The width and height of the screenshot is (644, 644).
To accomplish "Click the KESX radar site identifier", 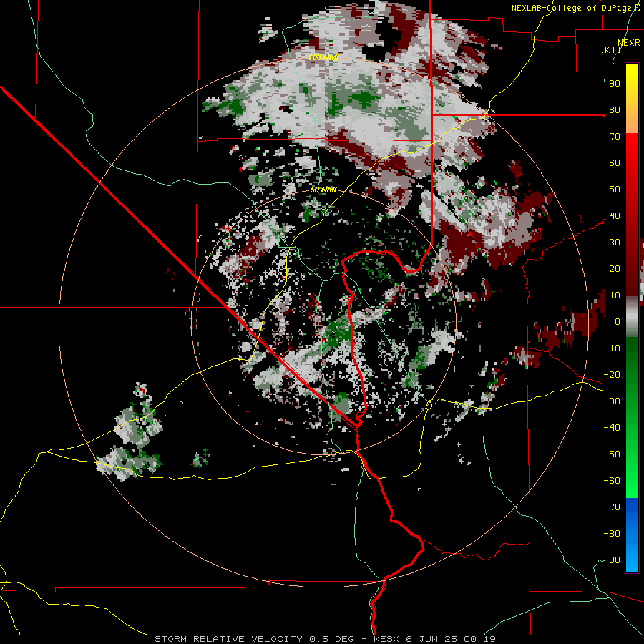I will [386, 639].
